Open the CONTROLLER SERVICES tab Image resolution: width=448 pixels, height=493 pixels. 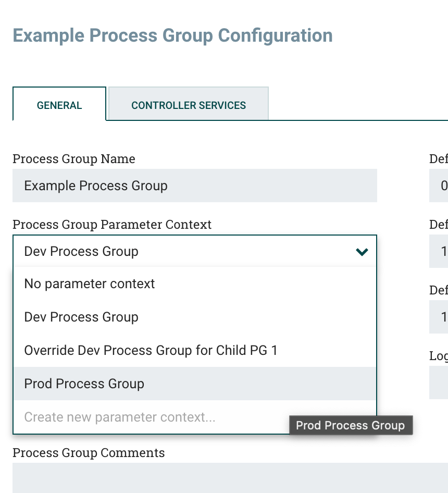(x=189, y=105)
